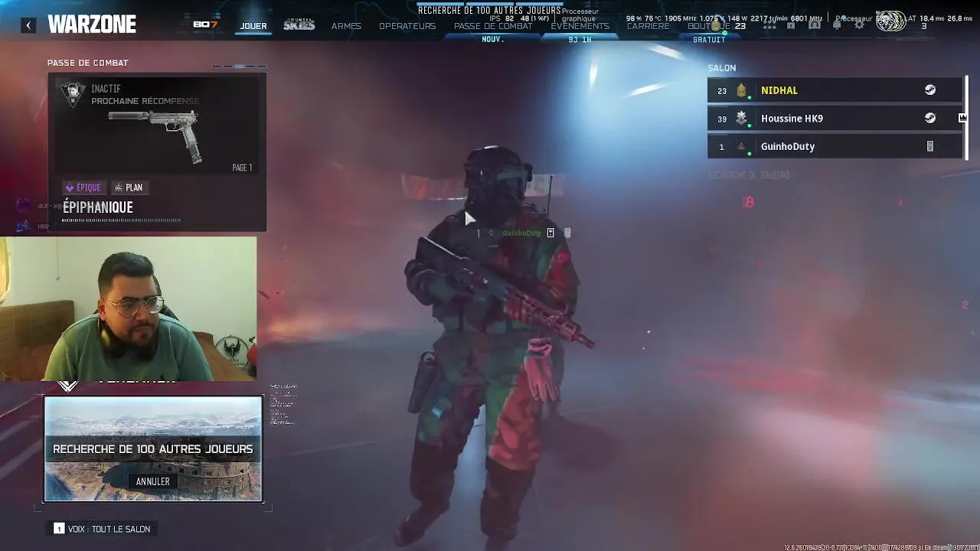980x551 pixels.
Task: Click the GuinhoDuty nameplate above the operator
Action: point(521,233)
